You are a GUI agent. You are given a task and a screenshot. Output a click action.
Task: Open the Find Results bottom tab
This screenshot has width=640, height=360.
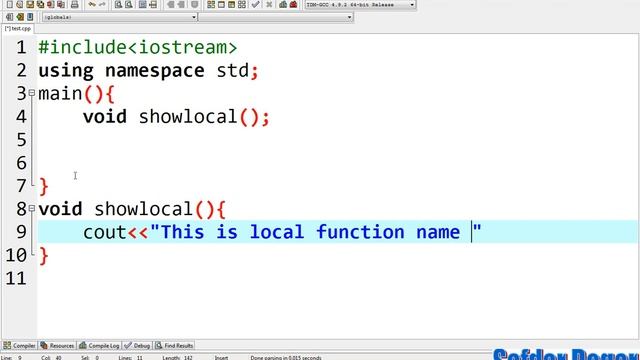(x=174, y=346)
